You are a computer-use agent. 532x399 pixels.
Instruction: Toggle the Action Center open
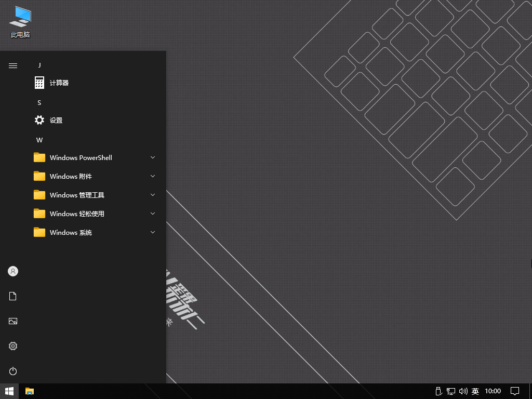(514, 391)
